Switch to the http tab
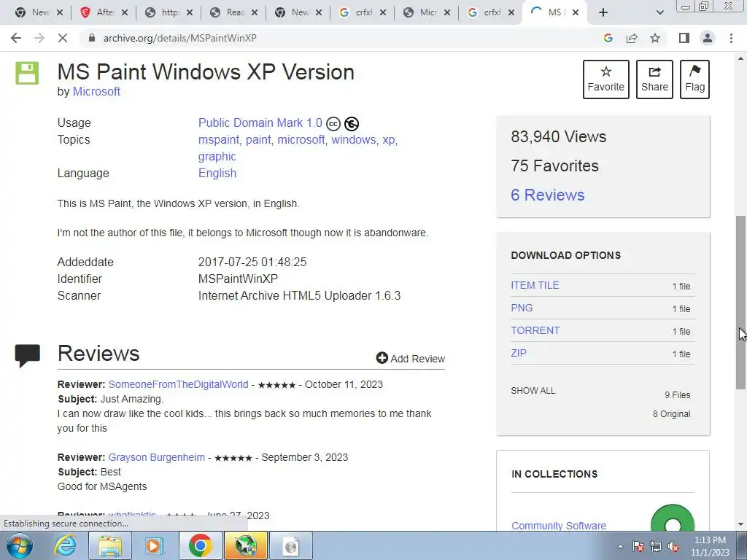 coord(169,12)
